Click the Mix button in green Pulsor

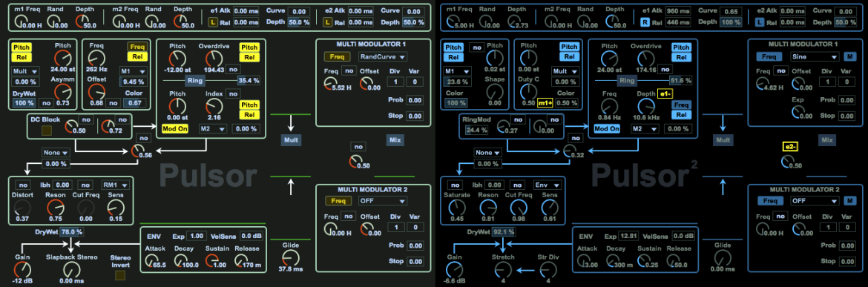coord(395,140)
